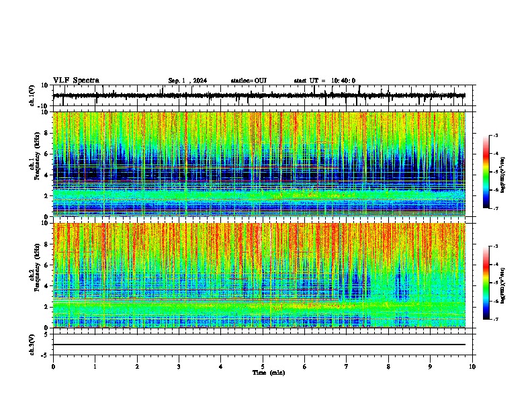
Task: Click the "6" kHz tick on ch.2 spectrogram
Action: [x=46, y=265]
